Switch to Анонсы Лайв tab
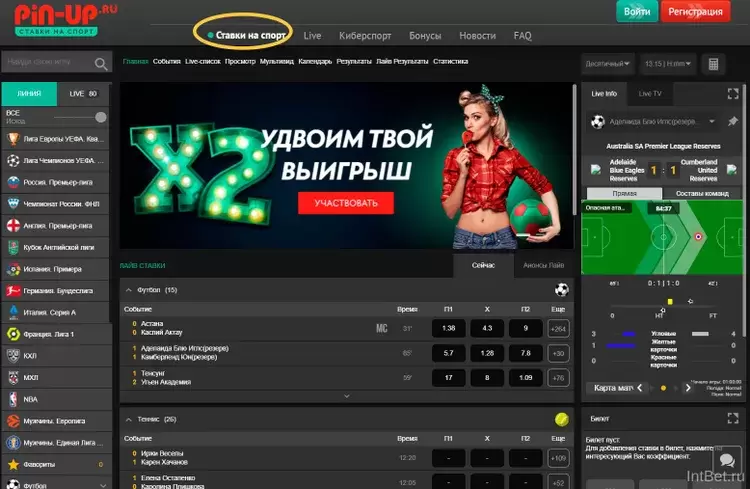The width and height of the screenshot is (750, 489). [543, 265]
